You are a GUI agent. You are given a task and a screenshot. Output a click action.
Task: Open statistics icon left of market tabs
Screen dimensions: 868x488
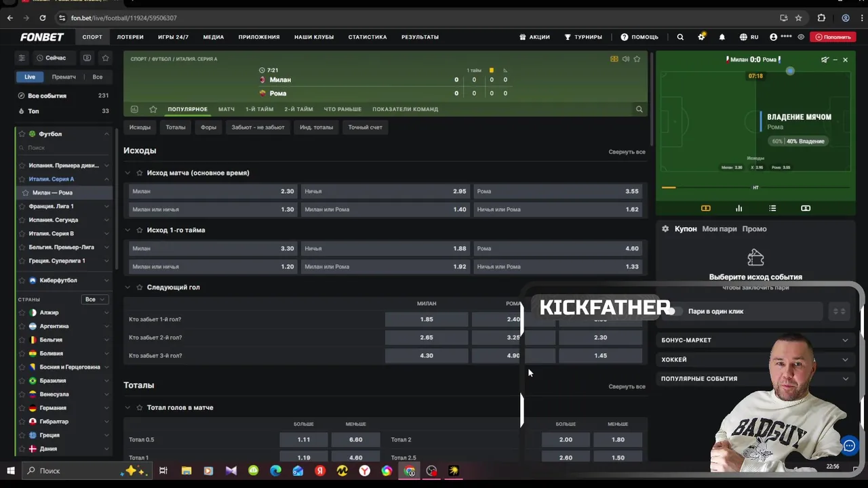click(134, 109)
